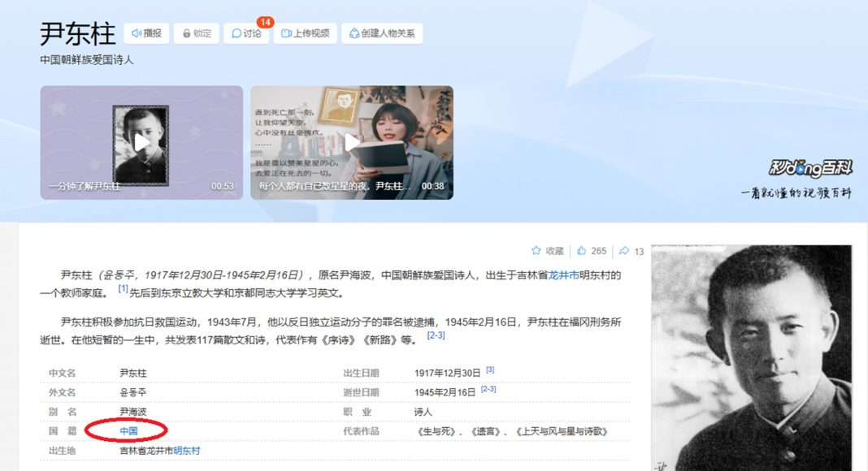The image size is (868, 471).
Task: Select the 代表作品 works list value
Action: [x=513, y=431]
